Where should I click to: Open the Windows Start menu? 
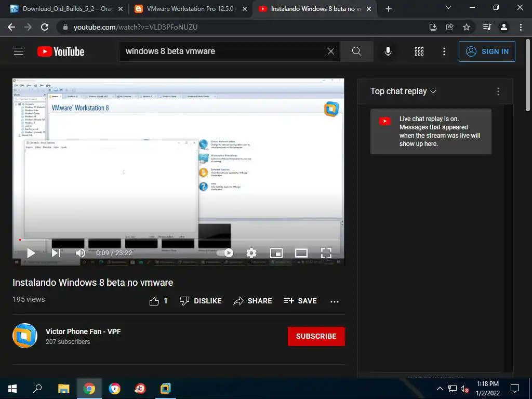click(x=12, y=389)
